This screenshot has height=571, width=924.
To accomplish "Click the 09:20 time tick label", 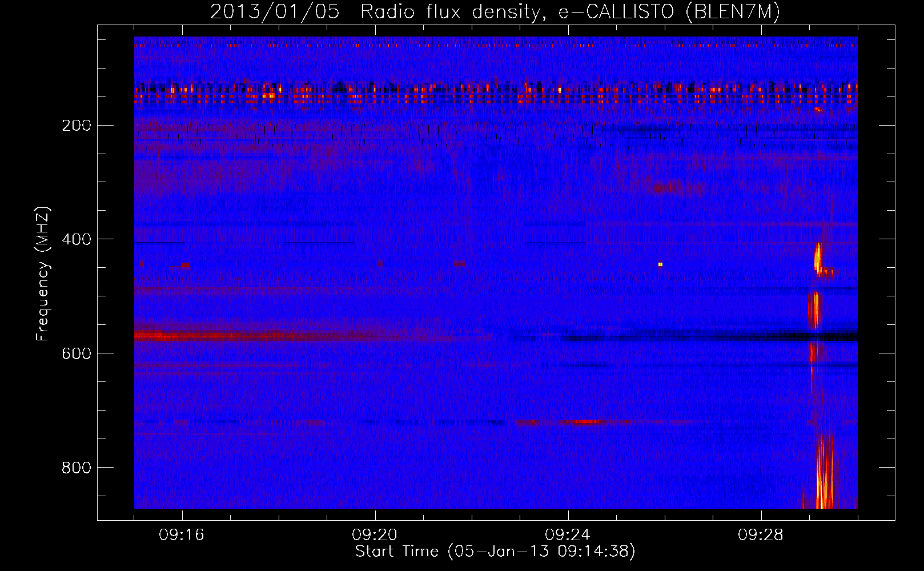I will (375, 535).
